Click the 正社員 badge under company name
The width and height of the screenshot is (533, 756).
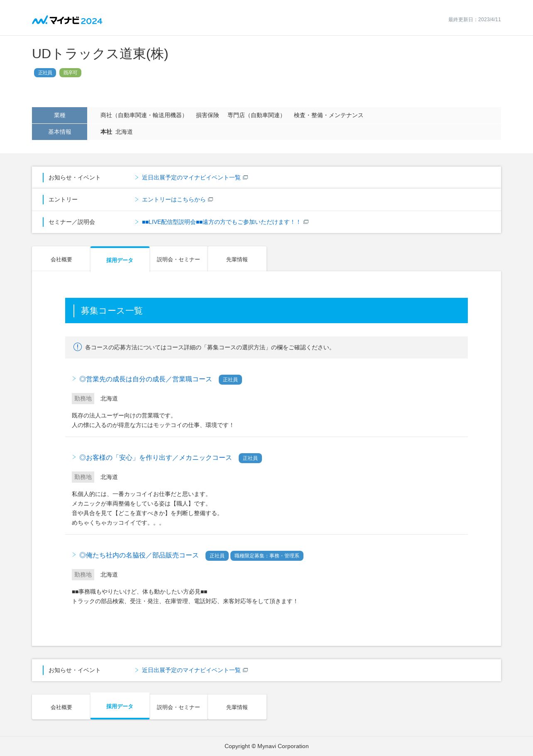click(x=45, y=73)
